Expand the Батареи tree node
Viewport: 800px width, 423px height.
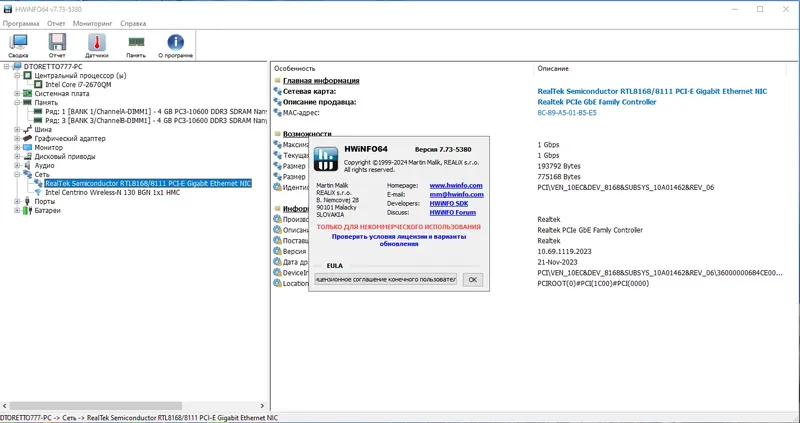(17, 210)
